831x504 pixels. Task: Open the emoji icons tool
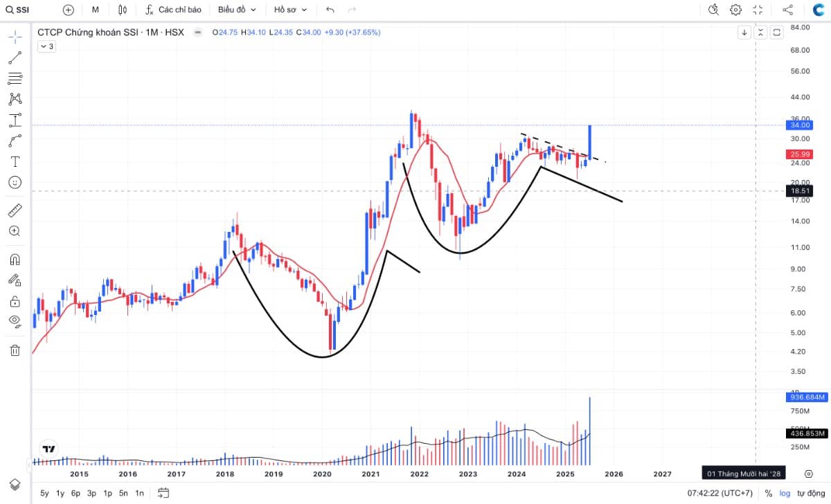(15, 182)
